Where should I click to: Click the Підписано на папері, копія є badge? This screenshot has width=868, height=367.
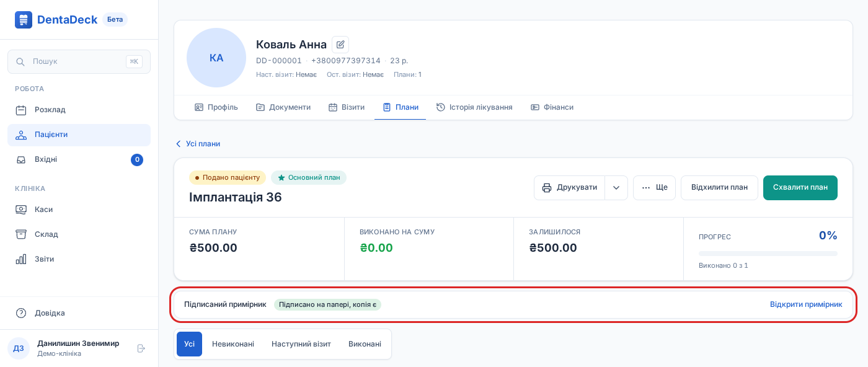pyautogui.click(x=327, y=305)
